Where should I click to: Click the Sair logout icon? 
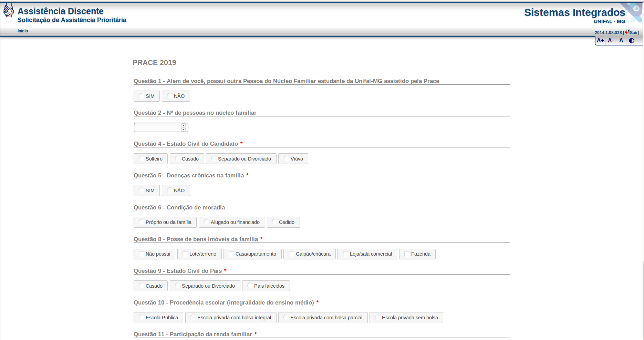click(x=627, y=32)
